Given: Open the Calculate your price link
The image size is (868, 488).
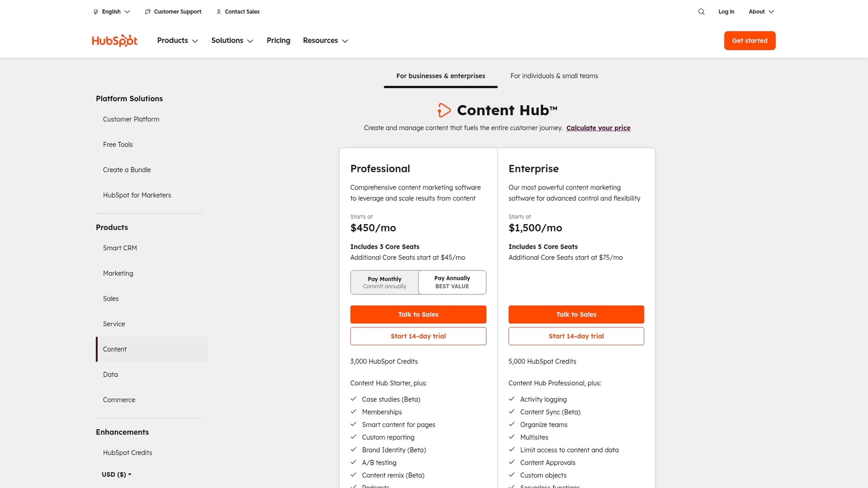Looking at the screenshot, I should (598, 128).
